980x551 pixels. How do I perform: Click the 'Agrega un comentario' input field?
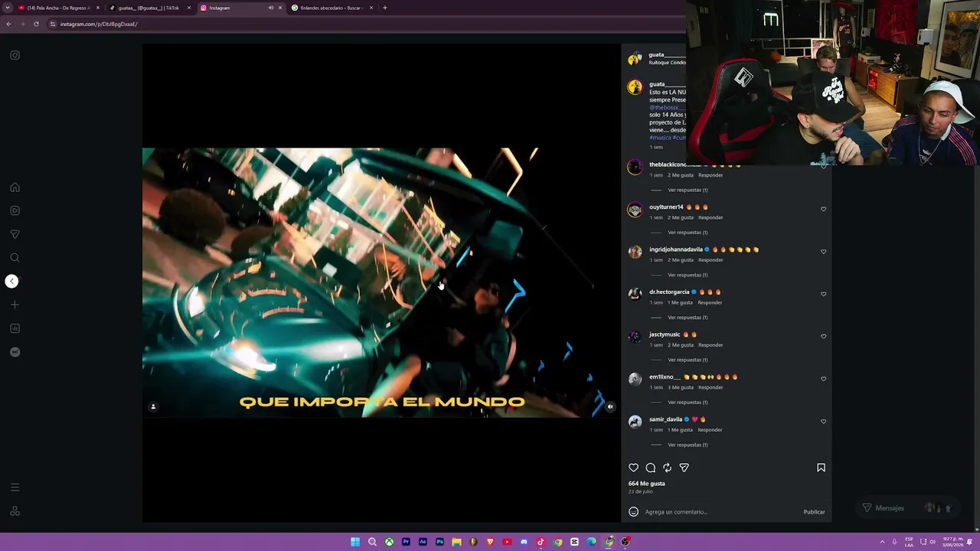(720, 512)
